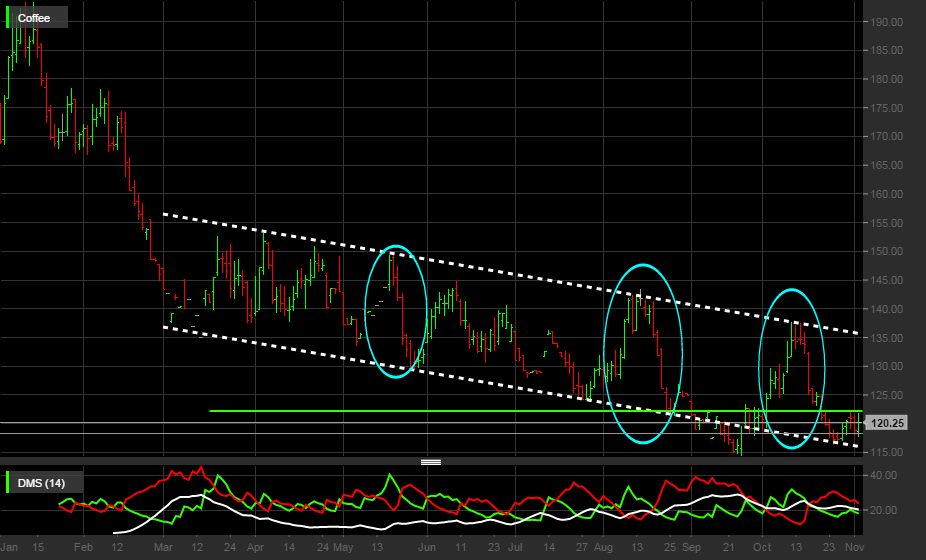926x560 pixels.
Task: Select the upper dotted channel trendline
Action: (x=511, y=274)
